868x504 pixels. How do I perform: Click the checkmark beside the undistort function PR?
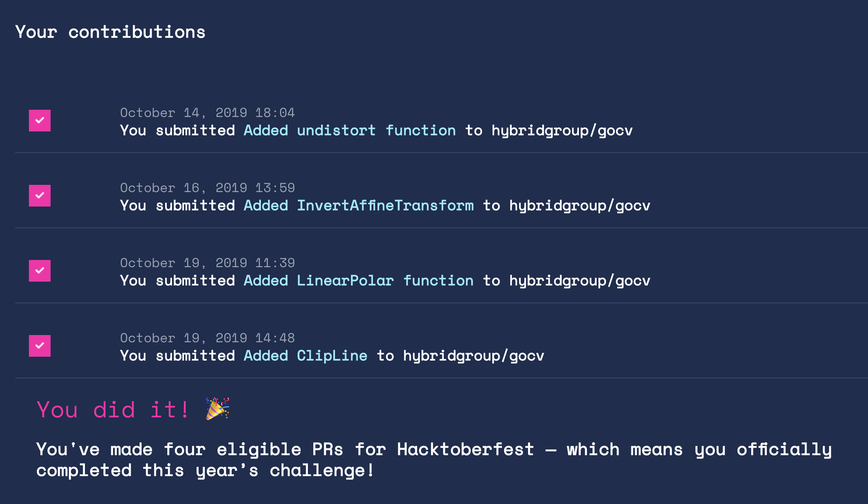coord(40,121)
